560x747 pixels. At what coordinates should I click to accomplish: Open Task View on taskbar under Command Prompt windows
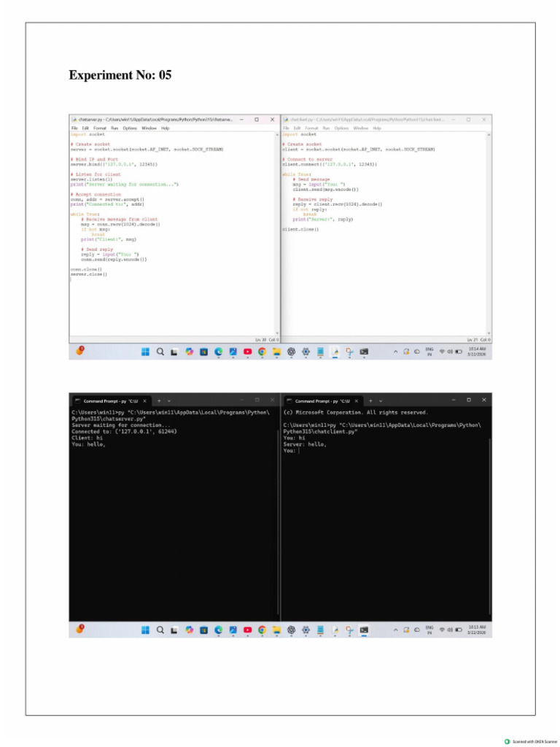pos(174,630)
